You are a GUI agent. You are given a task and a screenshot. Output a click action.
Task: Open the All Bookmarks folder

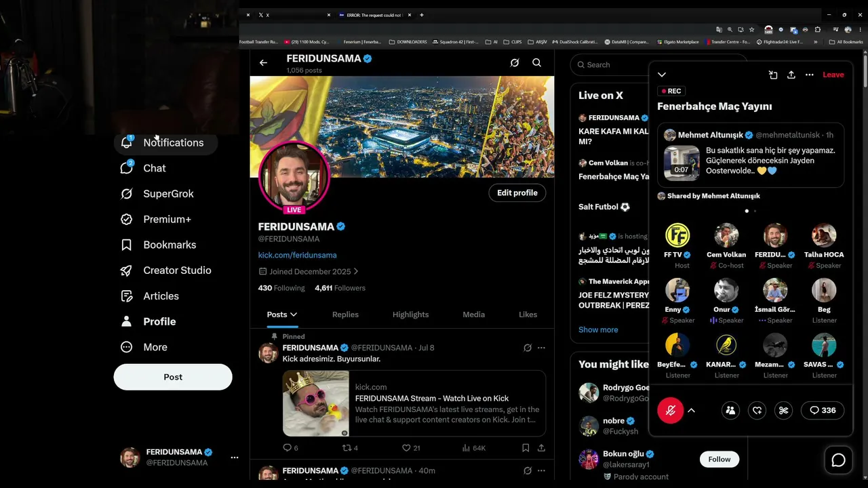(846, 42)
